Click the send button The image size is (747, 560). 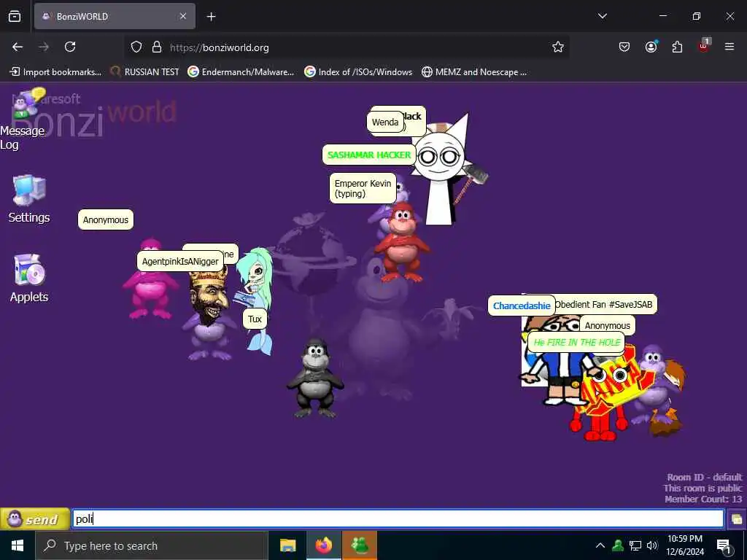[35, 518]
